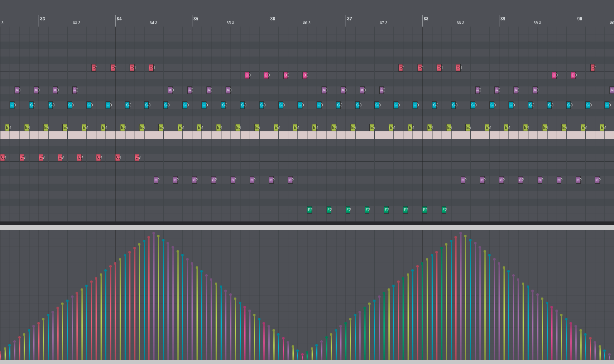The width and height of the screenshot is (614, 364).
Task: Select the first F2 note near bar 86.3
Action: click(310, 210)
